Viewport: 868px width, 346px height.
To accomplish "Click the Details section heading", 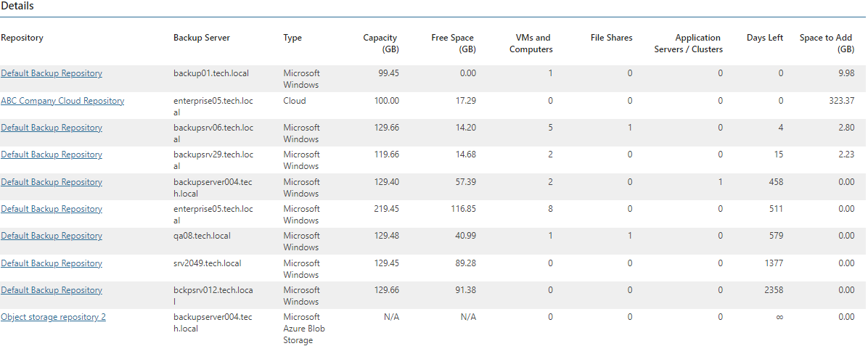I will [17, 6].
